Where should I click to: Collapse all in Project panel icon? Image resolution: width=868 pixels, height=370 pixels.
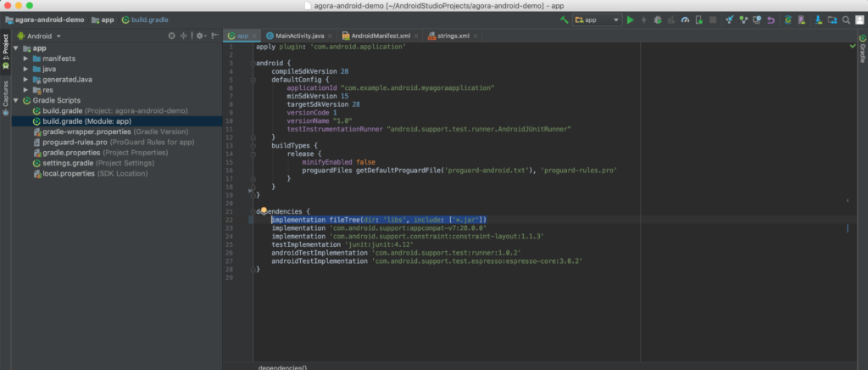(184, 36)
